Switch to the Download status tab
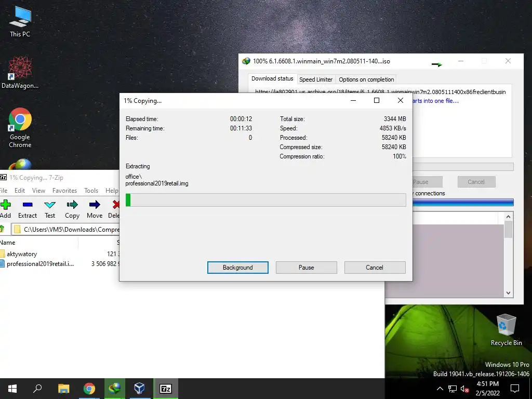 pos(272,79)
